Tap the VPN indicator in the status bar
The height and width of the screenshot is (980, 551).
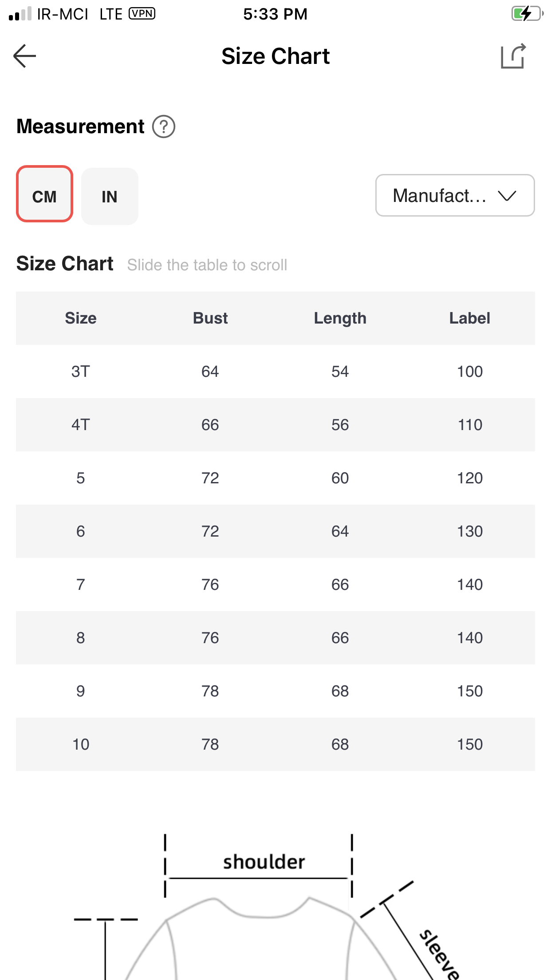142,13
